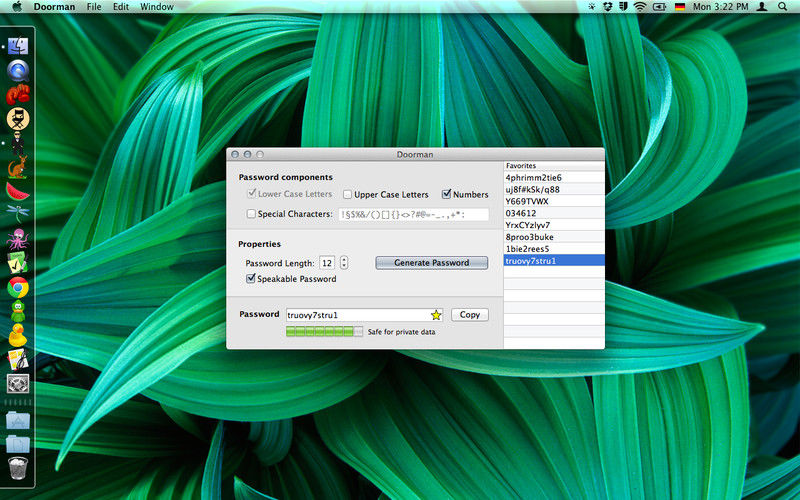Click the green password strength bar

pos(324,332)
